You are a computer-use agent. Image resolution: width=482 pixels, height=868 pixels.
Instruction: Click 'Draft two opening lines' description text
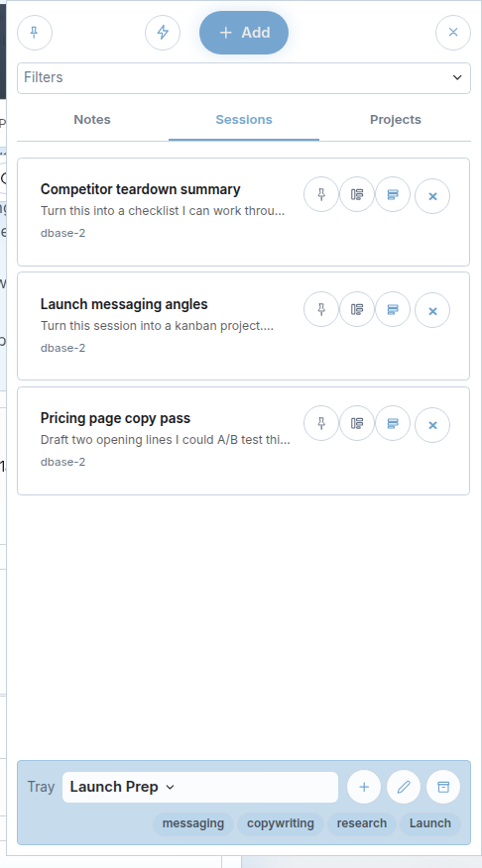point(165,440)
